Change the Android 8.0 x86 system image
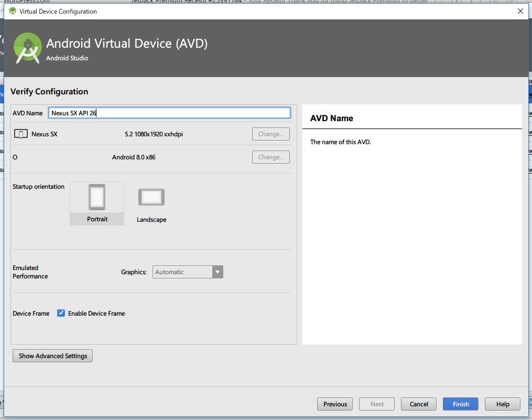Image resolution: width=532 pixels, height=420 pixels. pyautogui.click(x=271, y=157)
